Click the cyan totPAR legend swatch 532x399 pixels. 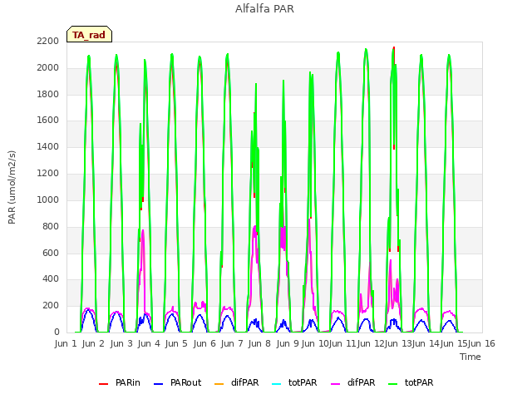click(x=277, y=384)
